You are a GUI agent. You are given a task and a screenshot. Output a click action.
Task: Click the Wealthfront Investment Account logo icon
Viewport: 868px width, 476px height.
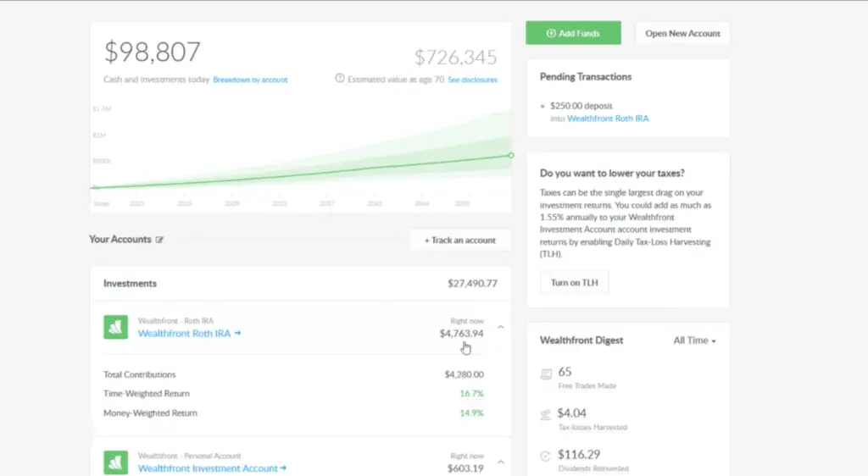(x=115, y=462)
